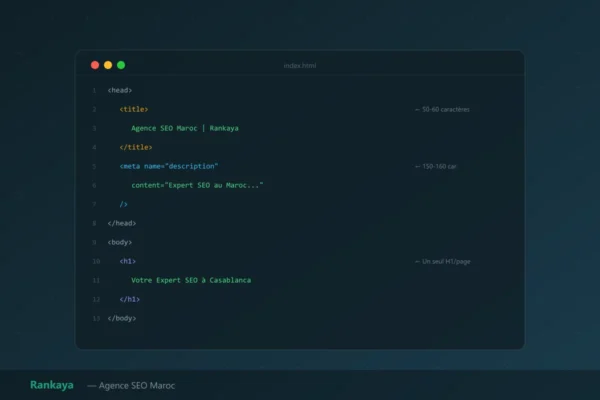Click the closing </head> tag

point(122,223)
